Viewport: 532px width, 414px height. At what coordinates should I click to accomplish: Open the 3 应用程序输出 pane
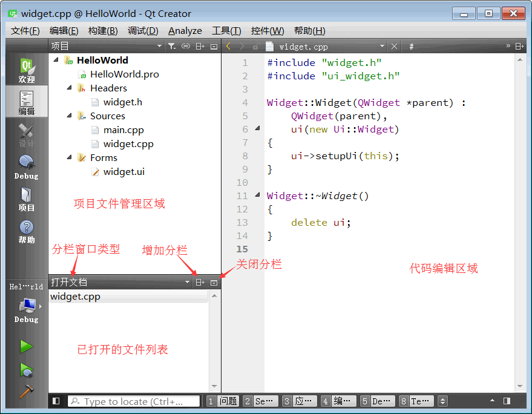tap(300, 401)
